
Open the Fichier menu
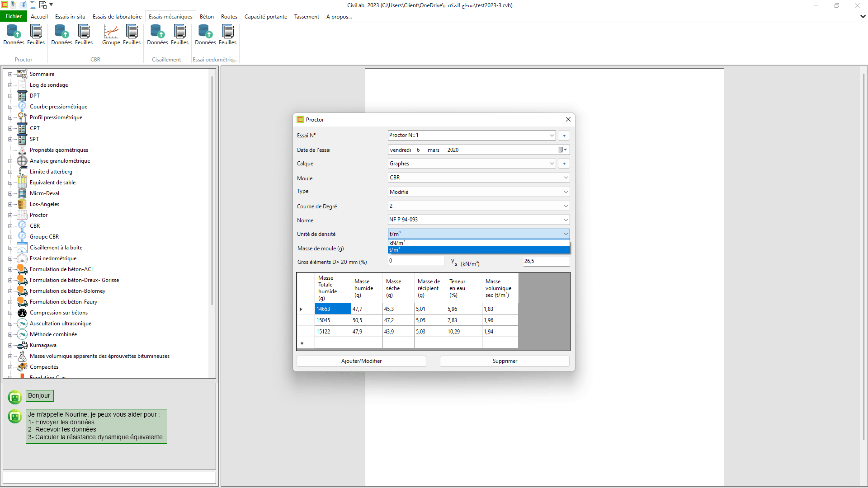(x=14, y=16)
